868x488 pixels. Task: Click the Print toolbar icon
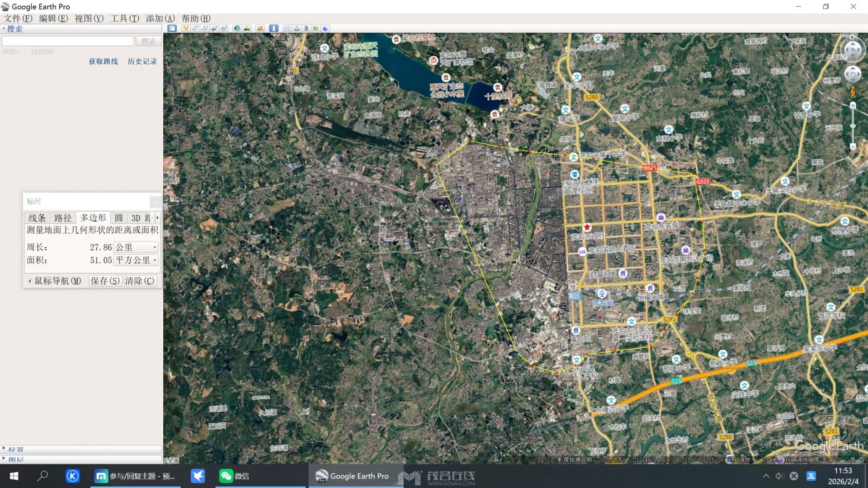point(297,28)
